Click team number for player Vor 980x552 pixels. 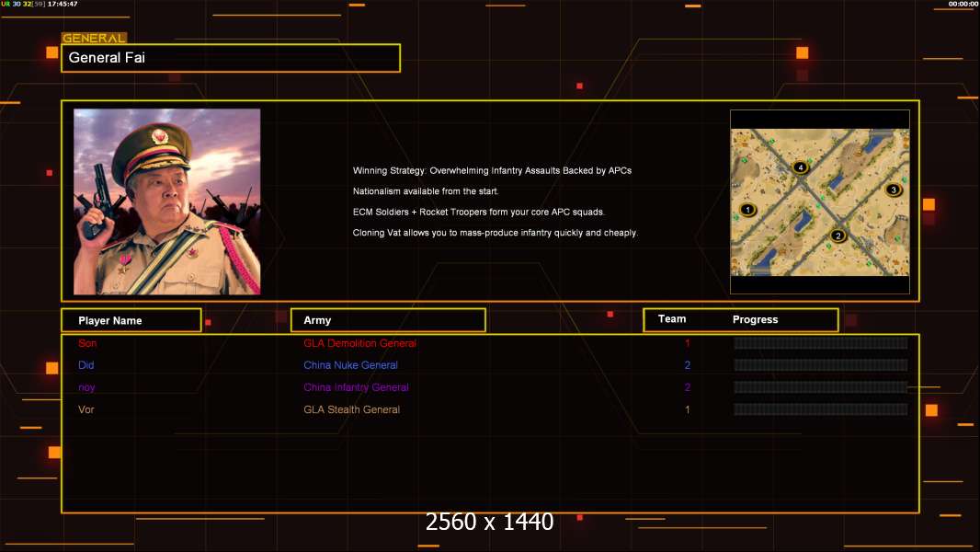688,409
